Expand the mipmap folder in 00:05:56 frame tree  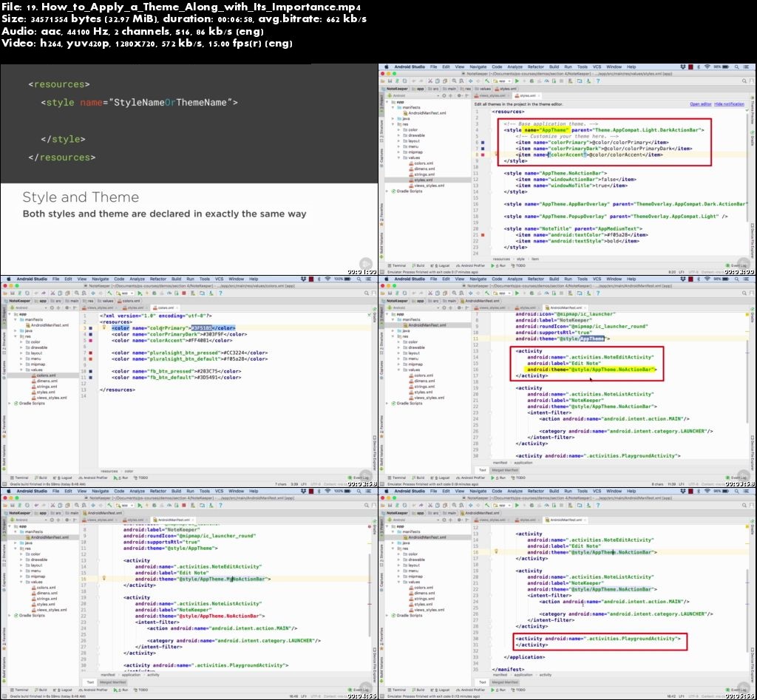pyautogui.click(x=398, y=577)
